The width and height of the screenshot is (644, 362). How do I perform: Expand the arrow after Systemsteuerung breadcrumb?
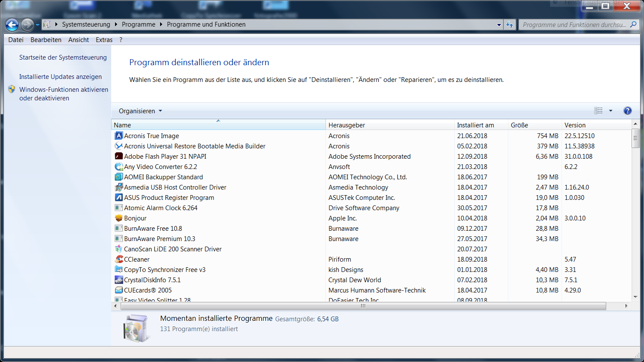click(116, 24)
